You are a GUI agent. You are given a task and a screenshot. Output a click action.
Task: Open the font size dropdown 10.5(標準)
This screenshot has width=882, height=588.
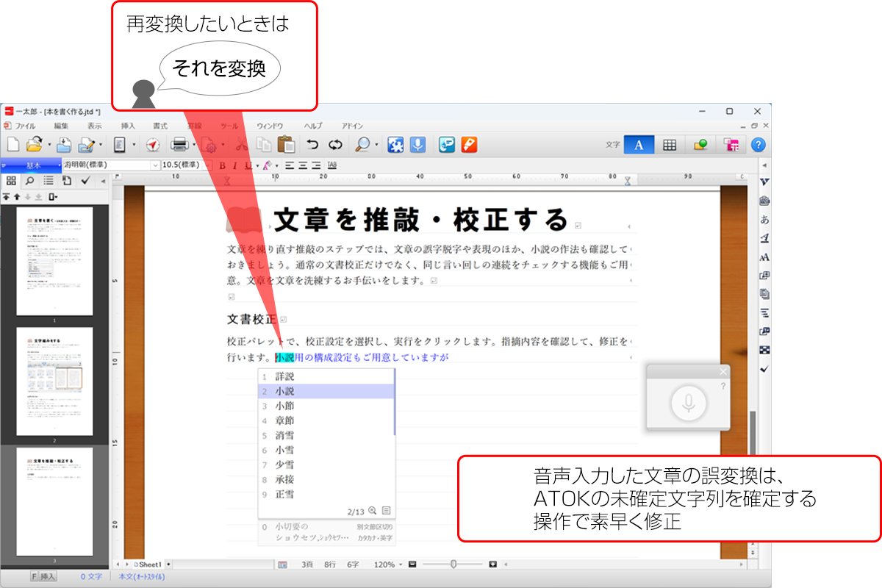209,165
